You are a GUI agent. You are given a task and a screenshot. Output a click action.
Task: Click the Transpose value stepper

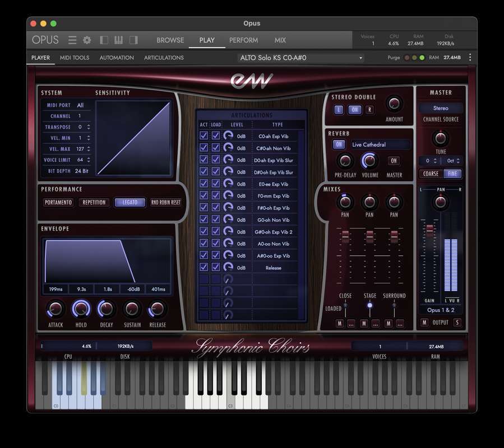point(89,127)
